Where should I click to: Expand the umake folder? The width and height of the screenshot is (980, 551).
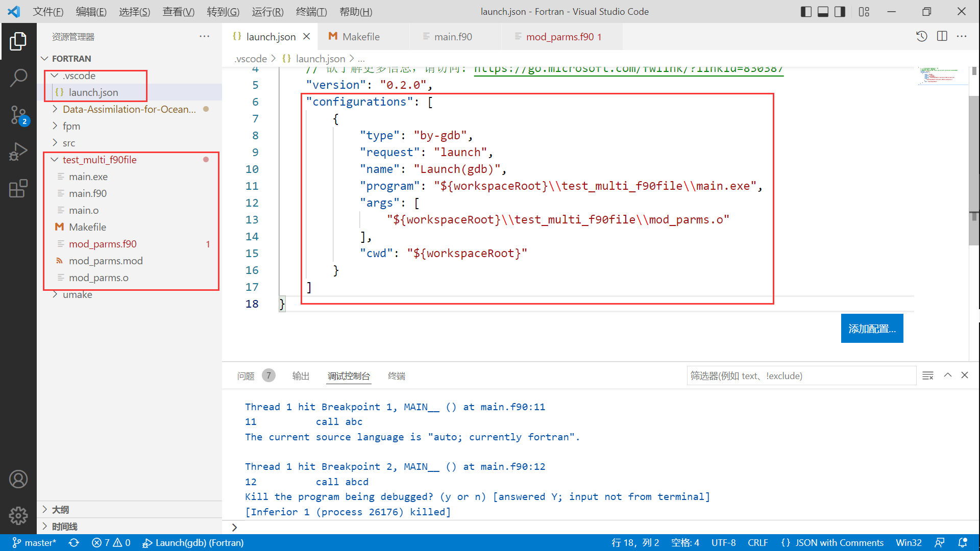(78, 294)
